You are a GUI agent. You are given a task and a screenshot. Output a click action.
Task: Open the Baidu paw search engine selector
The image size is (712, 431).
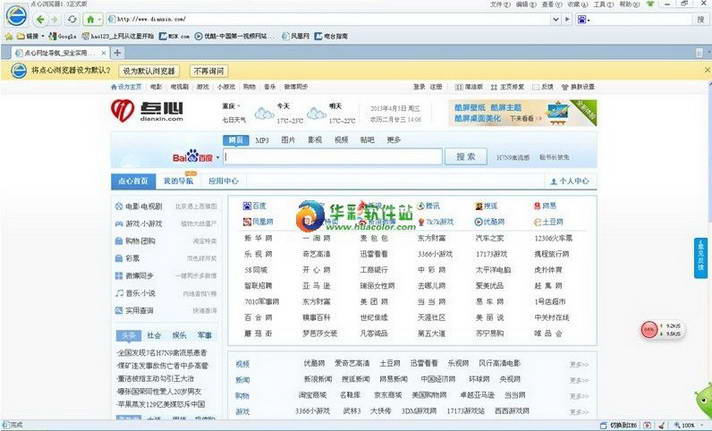point(583,19)
